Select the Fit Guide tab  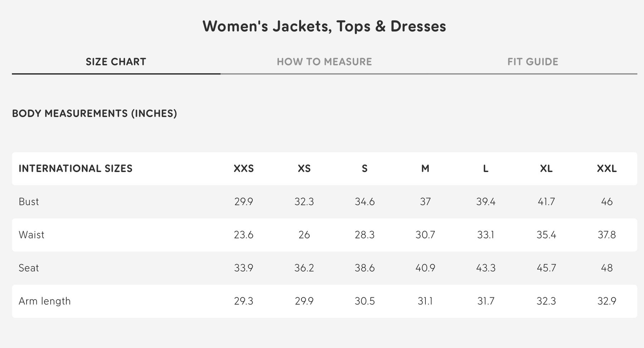click(532, 62)
